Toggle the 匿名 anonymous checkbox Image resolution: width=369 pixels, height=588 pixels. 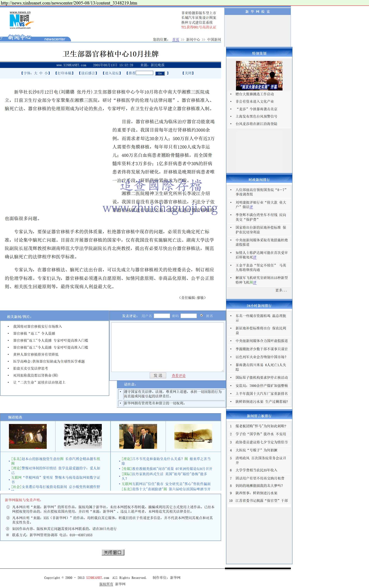click(x=201, y=315)
